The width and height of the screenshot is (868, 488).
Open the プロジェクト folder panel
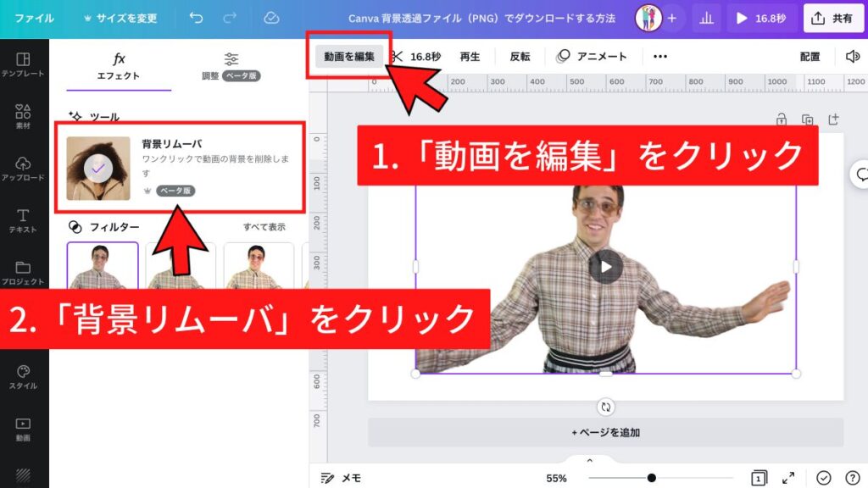(x=23, y=273)
